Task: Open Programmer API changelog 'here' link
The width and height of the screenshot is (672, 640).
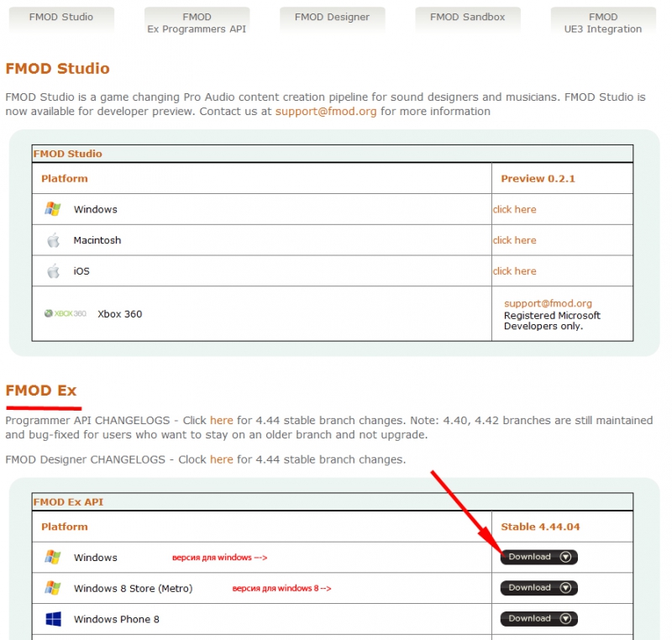Action: pos(222,420)
